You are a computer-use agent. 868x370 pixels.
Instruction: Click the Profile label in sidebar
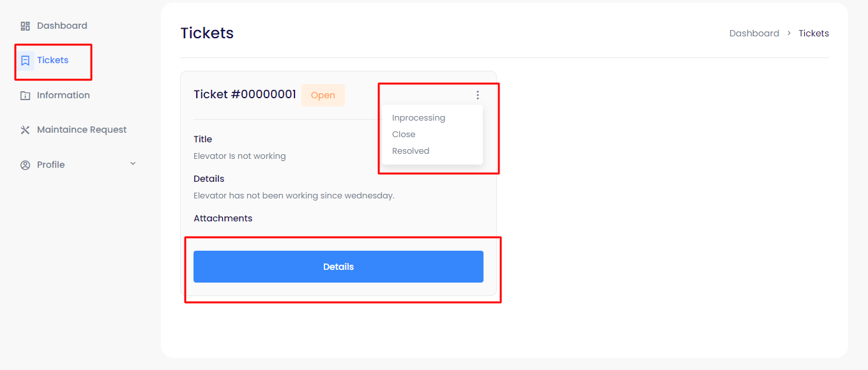pyautogui.click(x=50, y=165)
